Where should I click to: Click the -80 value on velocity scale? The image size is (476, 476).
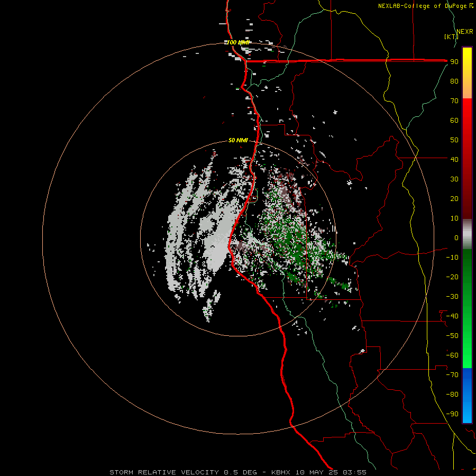tap(452, 395)
